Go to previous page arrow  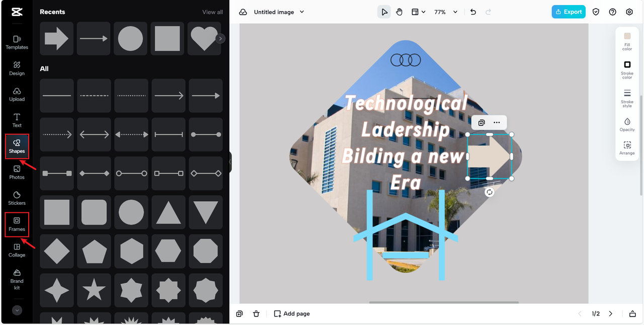(579, 313)
